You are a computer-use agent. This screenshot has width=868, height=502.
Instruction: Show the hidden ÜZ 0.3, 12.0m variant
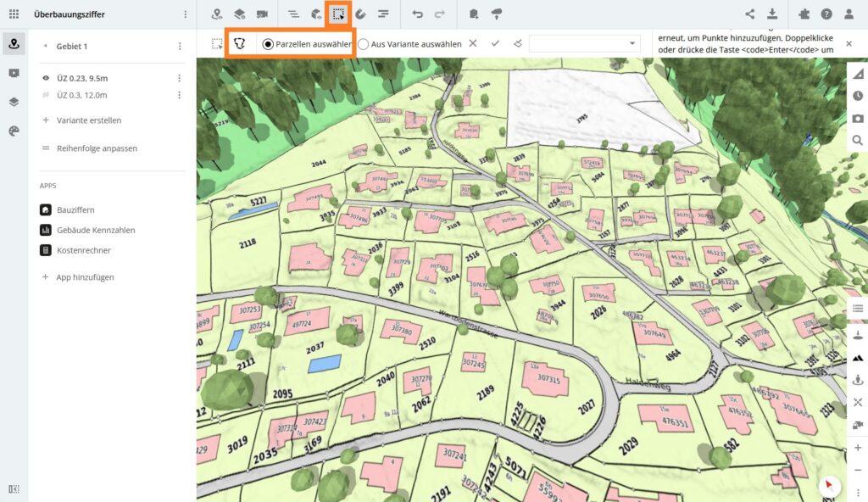tap(46, 95)
